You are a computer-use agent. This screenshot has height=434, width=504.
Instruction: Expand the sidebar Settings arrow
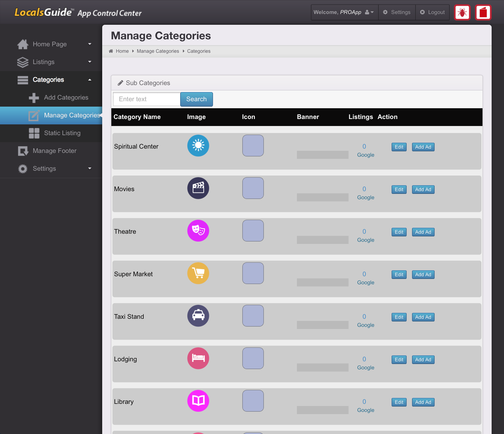pos(90,169)
